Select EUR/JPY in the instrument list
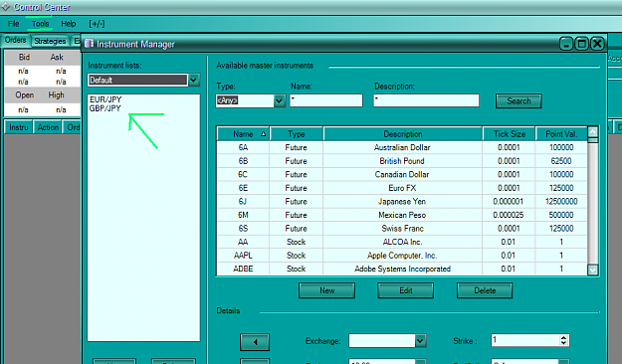622x364 pixels. point(105,99)
